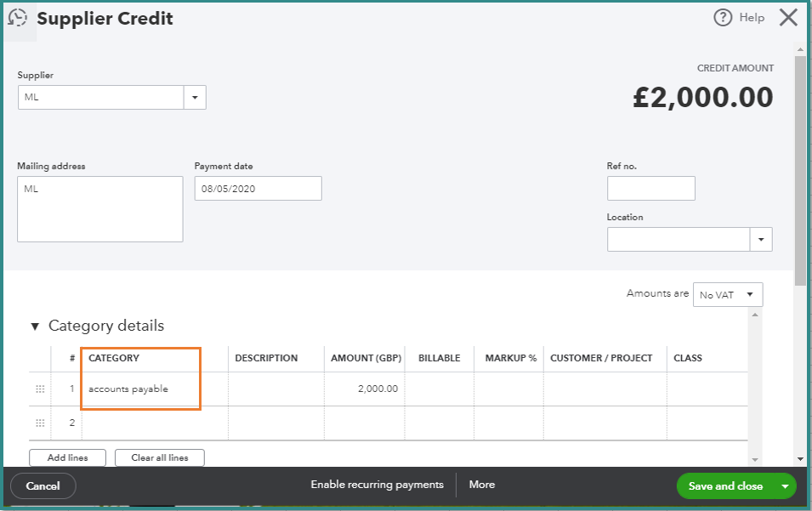
Task: Click the Help question mark icon
Action: [723, 18]
